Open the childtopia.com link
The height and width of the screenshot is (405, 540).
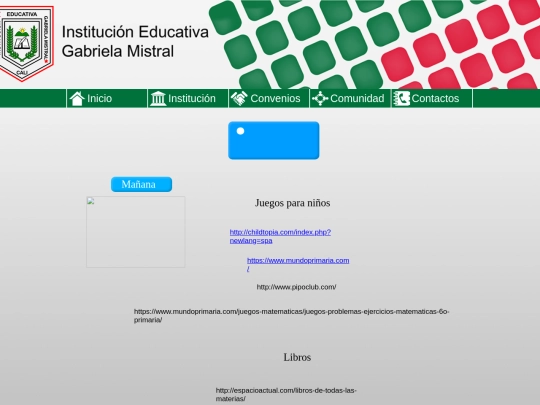click(x=280, y=236)
